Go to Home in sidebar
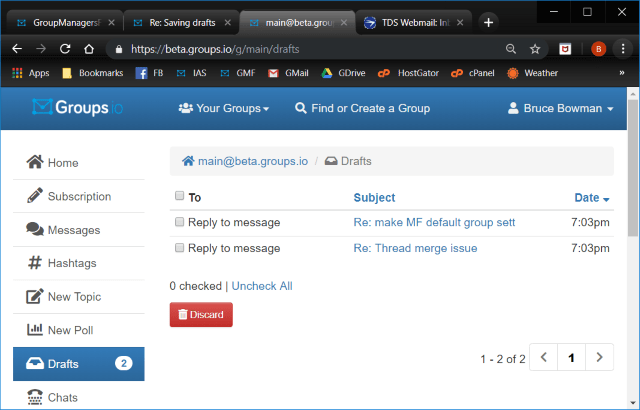The width and height of the screenshot is (640, 410). tap(79, 163)
